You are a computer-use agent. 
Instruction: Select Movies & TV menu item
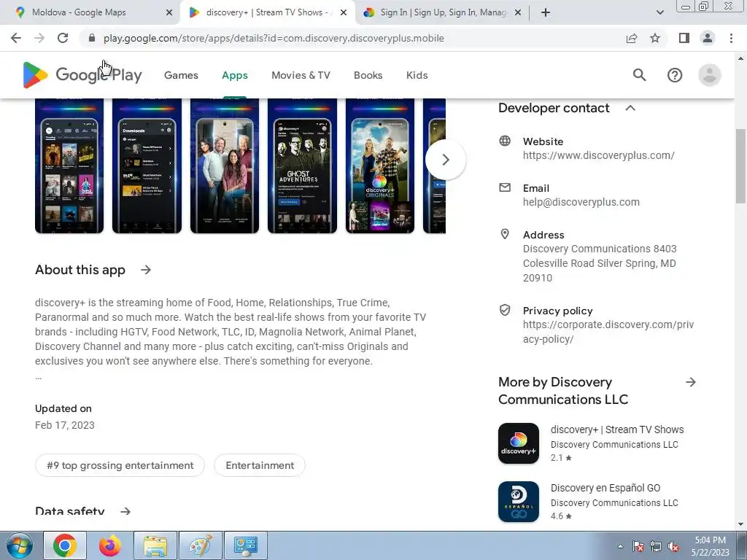301,75
